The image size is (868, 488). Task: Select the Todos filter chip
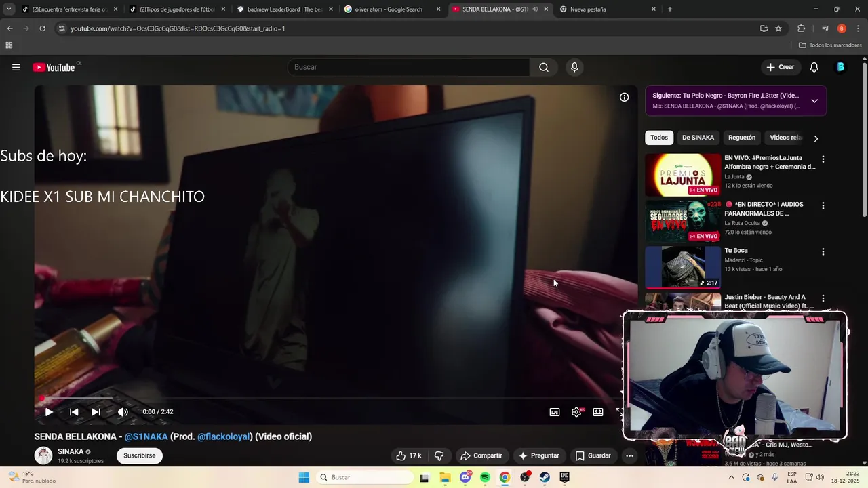659,138
